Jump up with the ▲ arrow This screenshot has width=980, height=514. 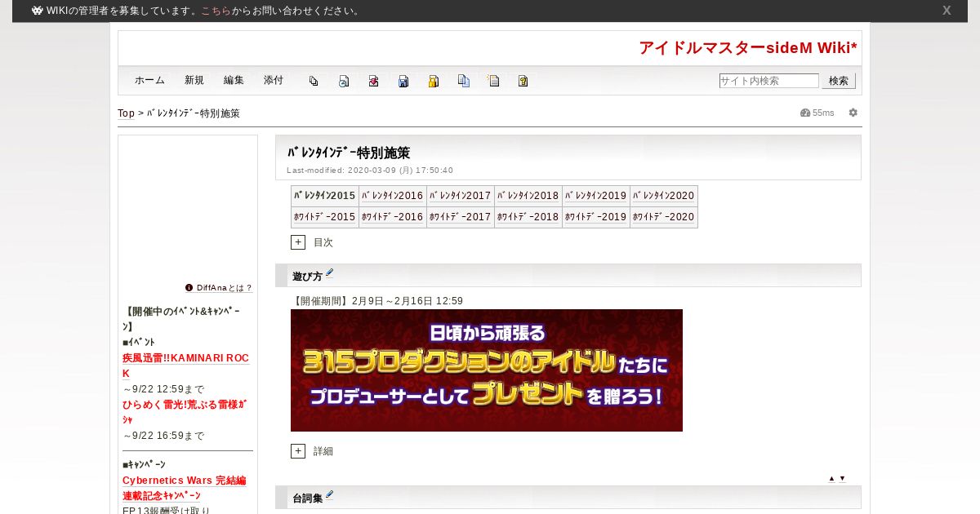click(831, 479)
